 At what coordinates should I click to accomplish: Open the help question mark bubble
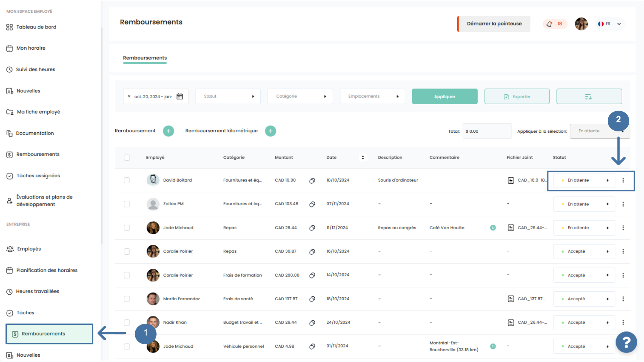[x=626, y=342]
